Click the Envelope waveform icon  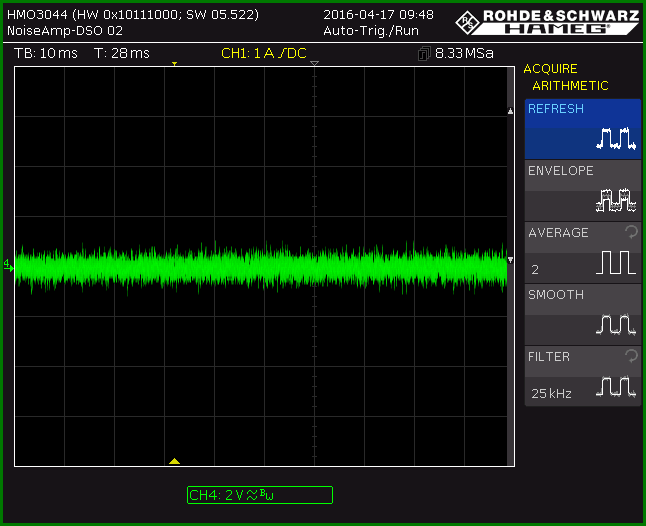coord(616,200)
